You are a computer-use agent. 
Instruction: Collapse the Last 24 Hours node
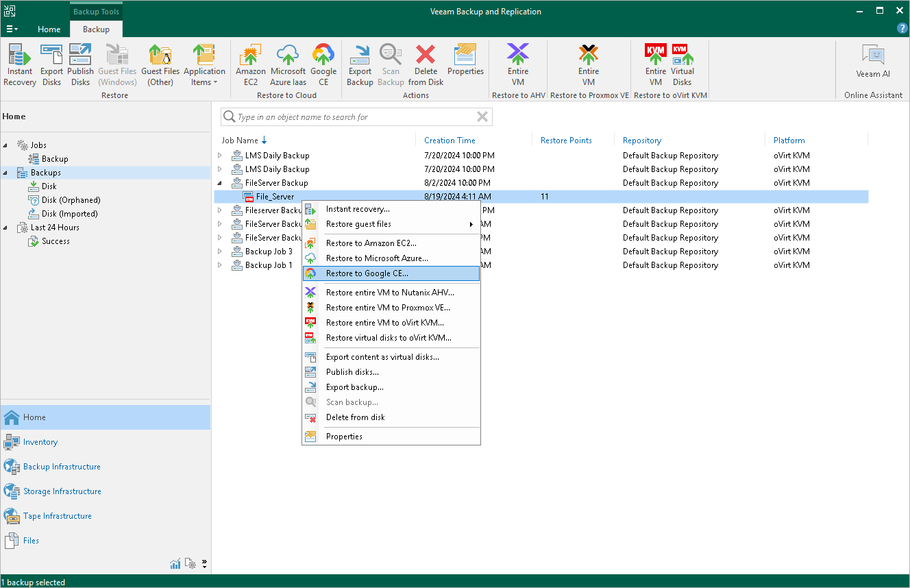(6, 228)
